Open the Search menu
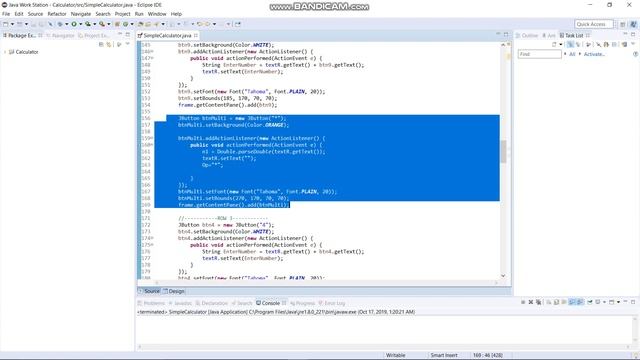 [x=103, y=14]
